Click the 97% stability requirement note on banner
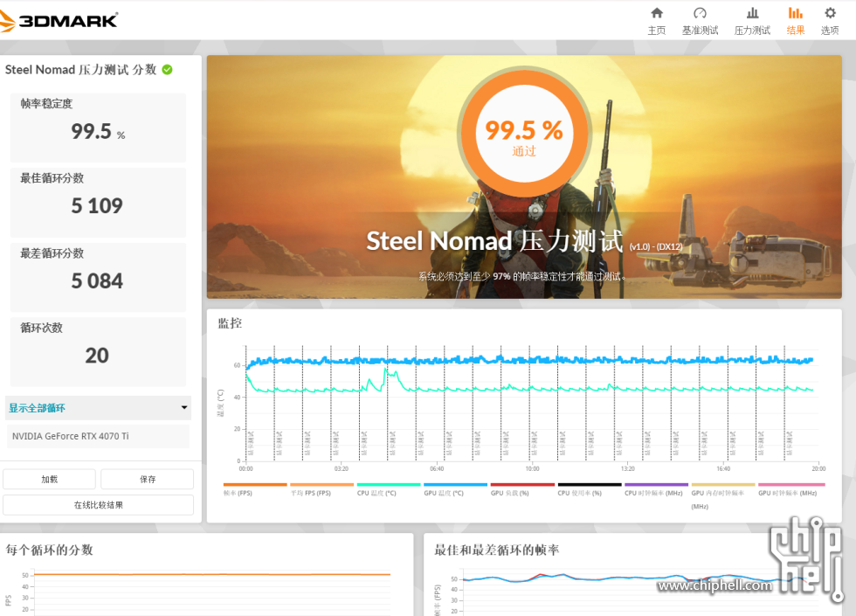The width and height of the screenshot is (856, 616). point(522,276)
